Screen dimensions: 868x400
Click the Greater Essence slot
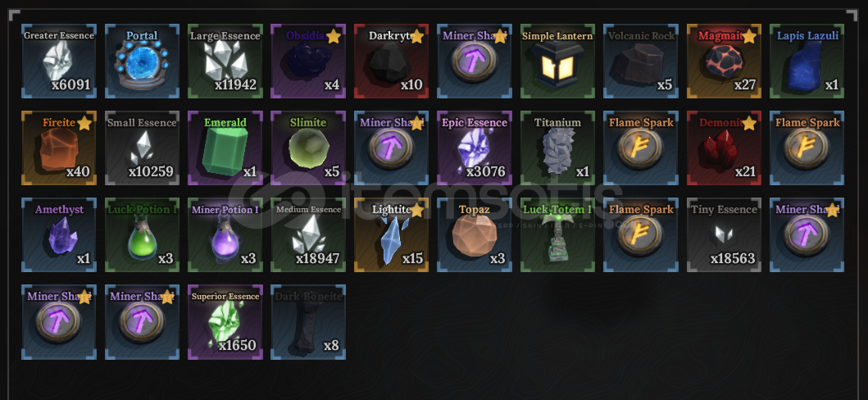point(59,61)
